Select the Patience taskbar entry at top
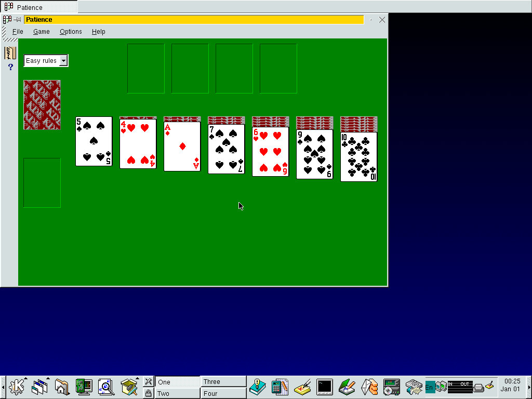 (39, 7)
